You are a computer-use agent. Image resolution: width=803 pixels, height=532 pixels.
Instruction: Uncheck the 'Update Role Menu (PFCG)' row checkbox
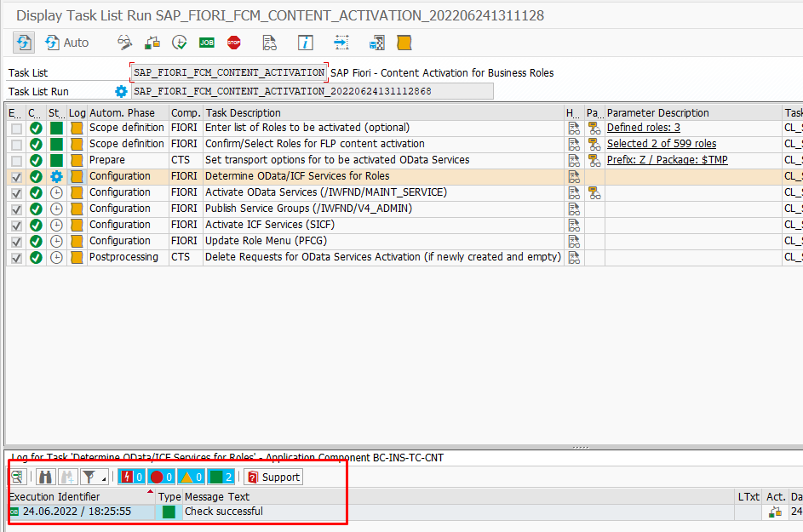(x=16, y=242)
